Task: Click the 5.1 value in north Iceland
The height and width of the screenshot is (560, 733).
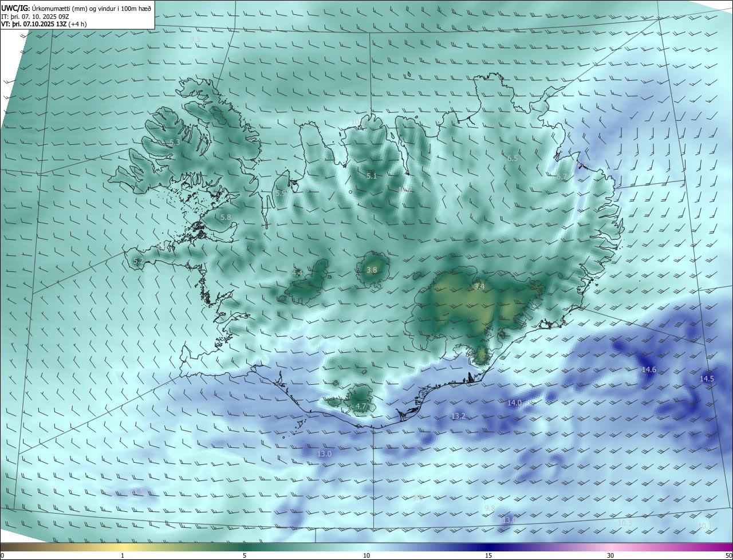Action: pyautogui.click(x=372, y=176)
